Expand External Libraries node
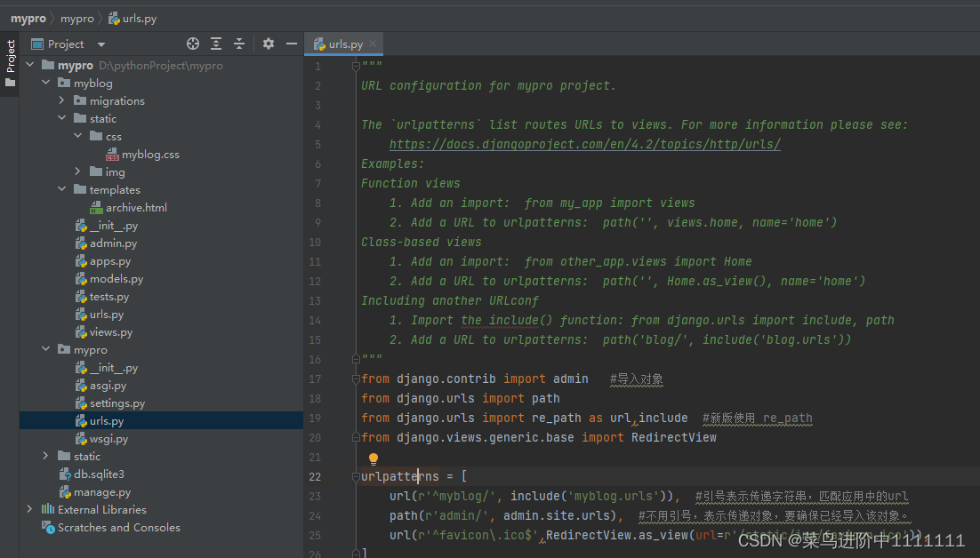 (30, 509)
